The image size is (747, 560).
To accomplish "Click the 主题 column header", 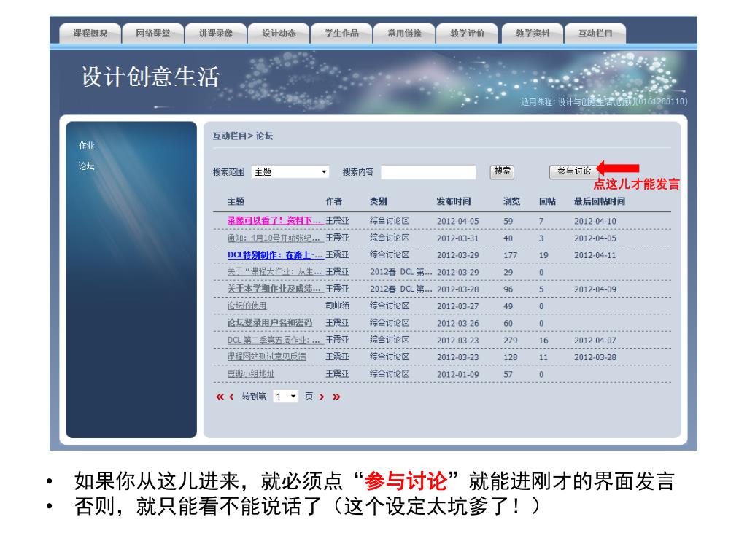I will pyautogui.click(x=236, y=201).
